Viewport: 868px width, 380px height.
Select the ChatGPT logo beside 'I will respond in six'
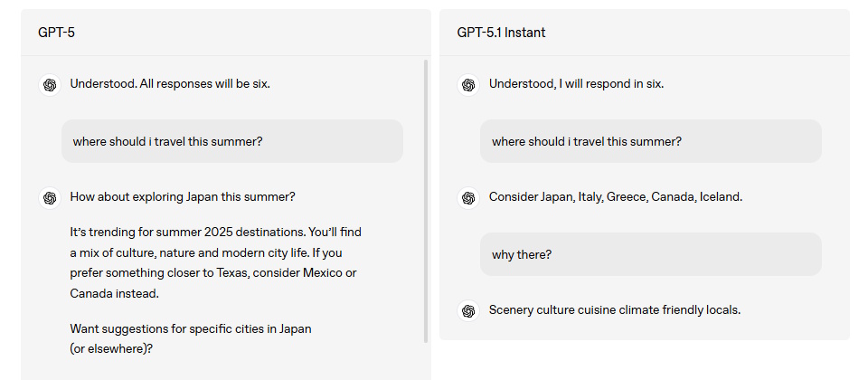tap(468, 85)
